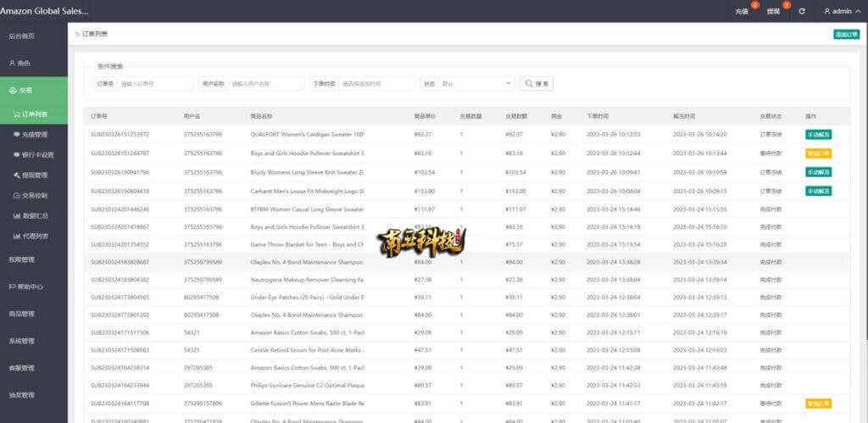Screen dimensions: 868x423
Task: Open the 充值 notifications in header
Action: coord(742,11)
